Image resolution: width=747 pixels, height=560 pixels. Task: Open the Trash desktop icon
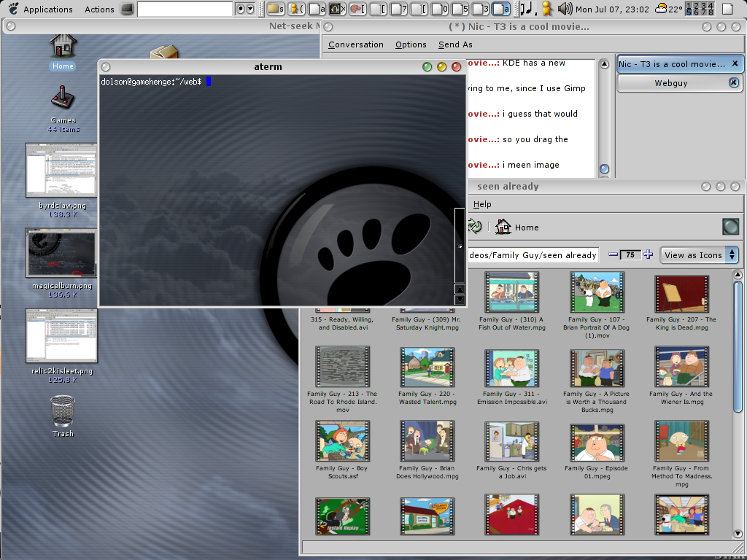point(63,415)
